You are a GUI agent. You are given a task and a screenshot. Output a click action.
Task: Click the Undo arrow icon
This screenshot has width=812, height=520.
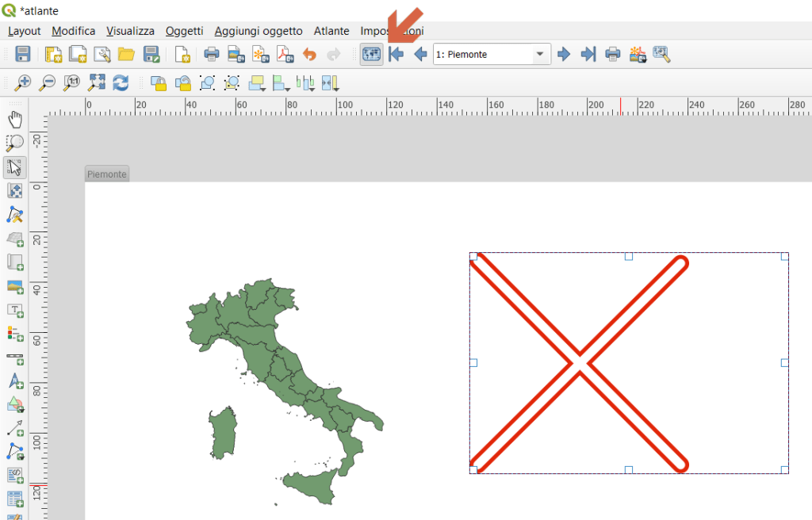[x=310, y=55]
